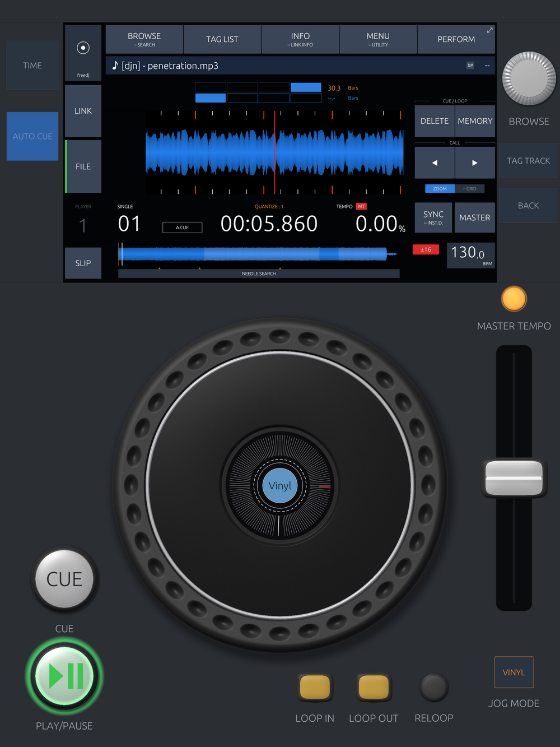Click track number 01
This screenshot has width=560, height=747.
(x=129, y=224)
